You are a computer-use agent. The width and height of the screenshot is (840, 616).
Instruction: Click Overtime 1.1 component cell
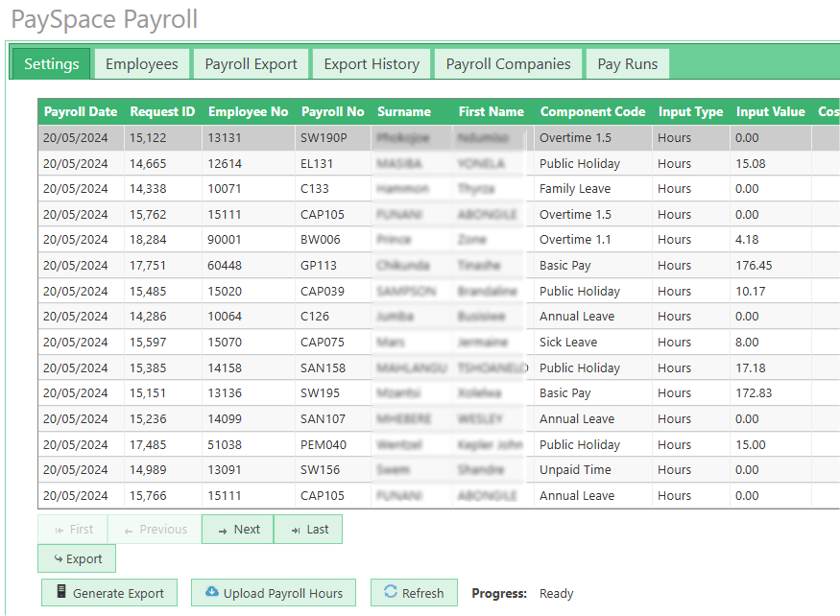pos(593,240)
